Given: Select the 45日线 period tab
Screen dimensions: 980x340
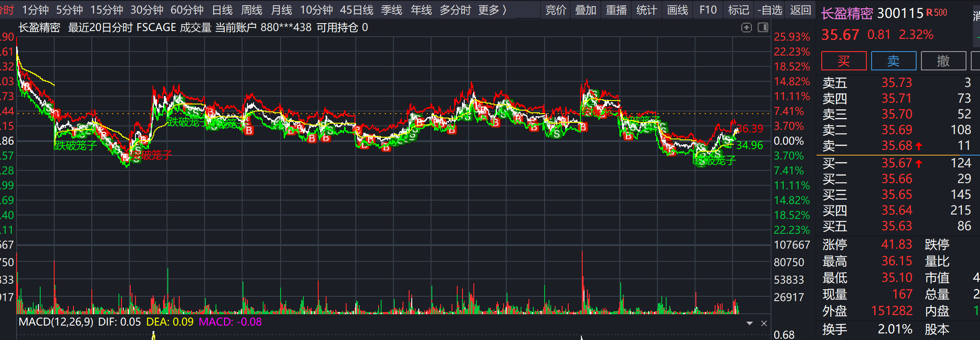Looking at the screenshot, I should click(357, 10).
